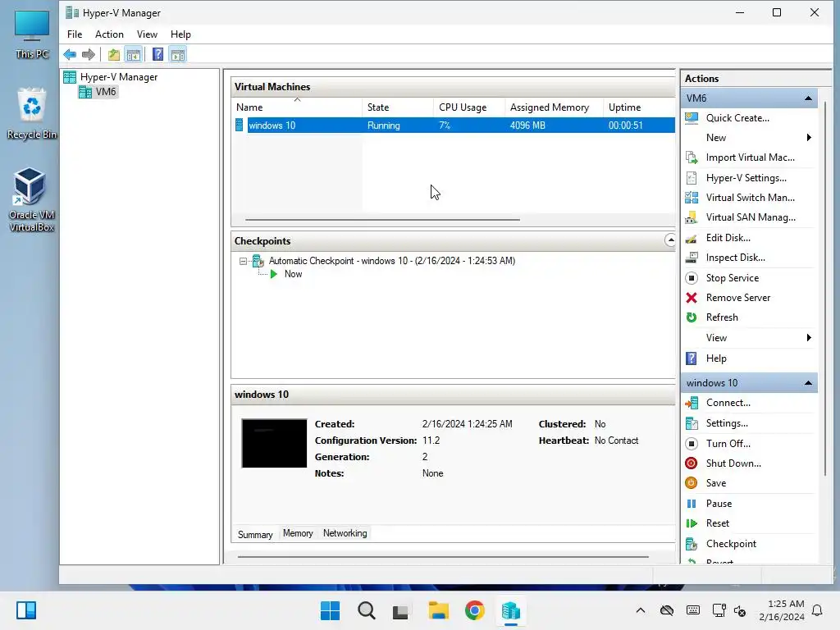840x630 pixels.
Task: Click the taskbar Search icon
Action: click(367, 610)
